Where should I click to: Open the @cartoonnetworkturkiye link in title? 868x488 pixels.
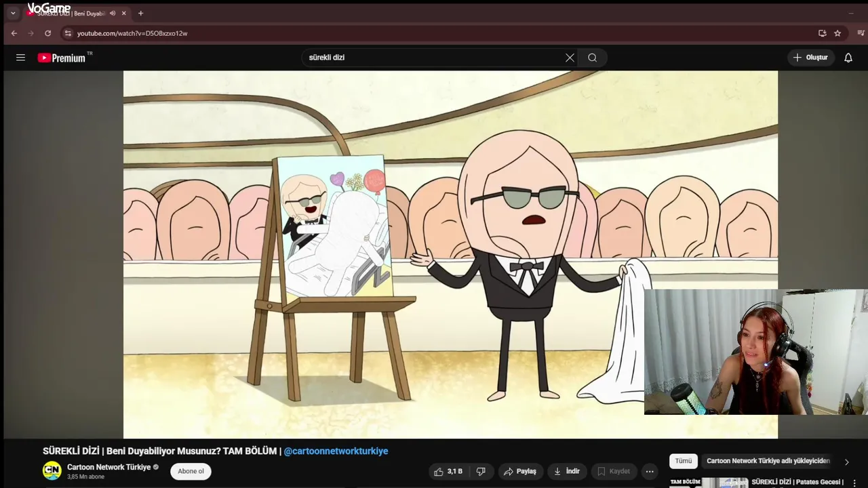pyautogui.click(x=336, y=451)
